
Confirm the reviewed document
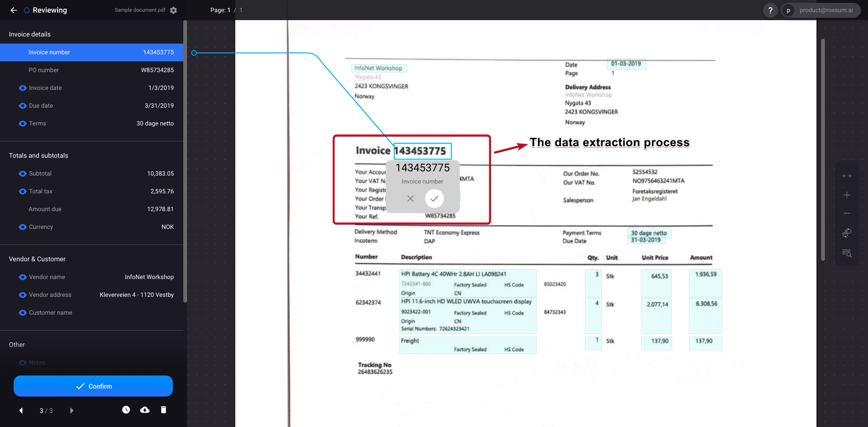[x=93, y=386]
